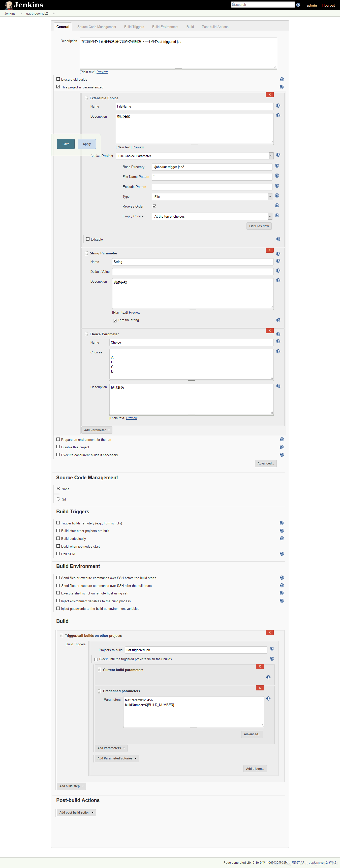Enable Disable this project checkbox
Screen dimensions: 340x868
point(58,447)
